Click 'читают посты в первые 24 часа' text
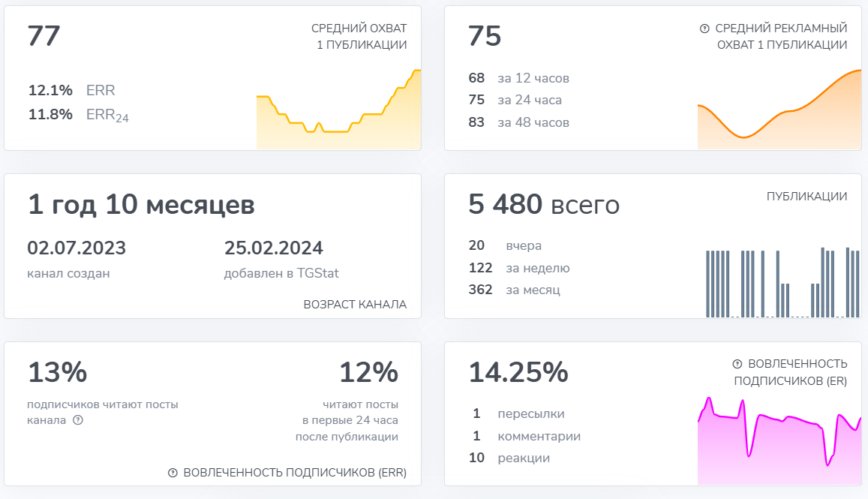This screenshot has height=499, width=868. tap(347, 420)
